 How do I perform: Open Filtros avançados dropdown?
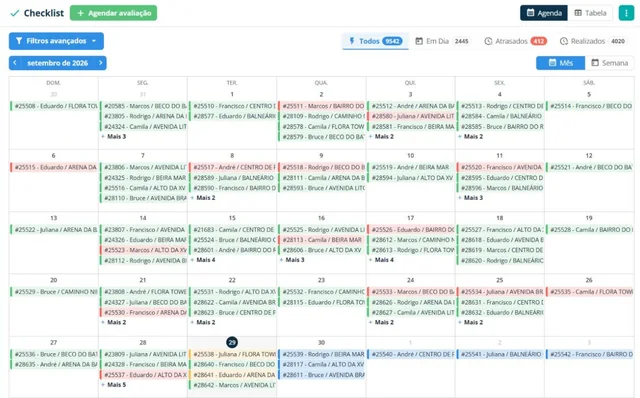56,41
